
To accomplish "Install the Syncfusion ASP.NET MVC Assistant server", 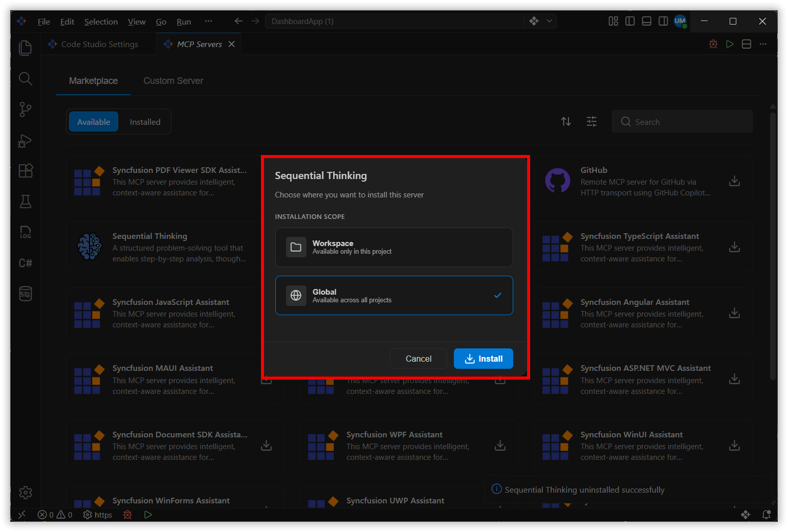I will click(734, 379).
